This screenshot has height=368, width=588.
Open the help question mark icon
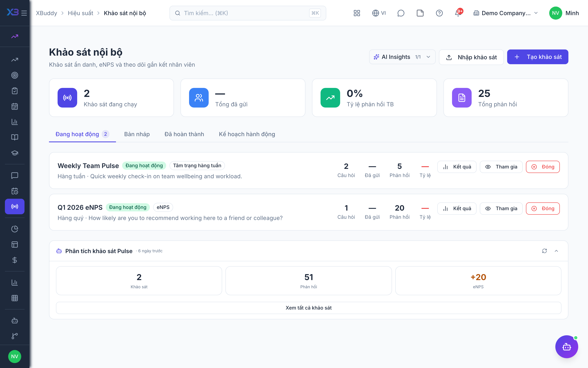coord(439,13)
